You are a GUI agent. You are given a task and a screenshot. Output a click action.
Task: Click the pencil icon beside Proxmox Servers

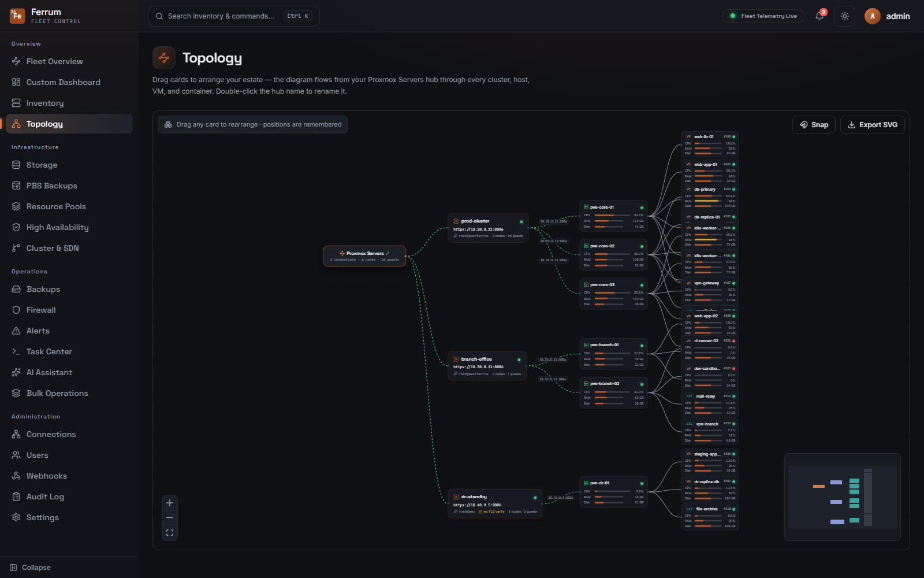388,253
